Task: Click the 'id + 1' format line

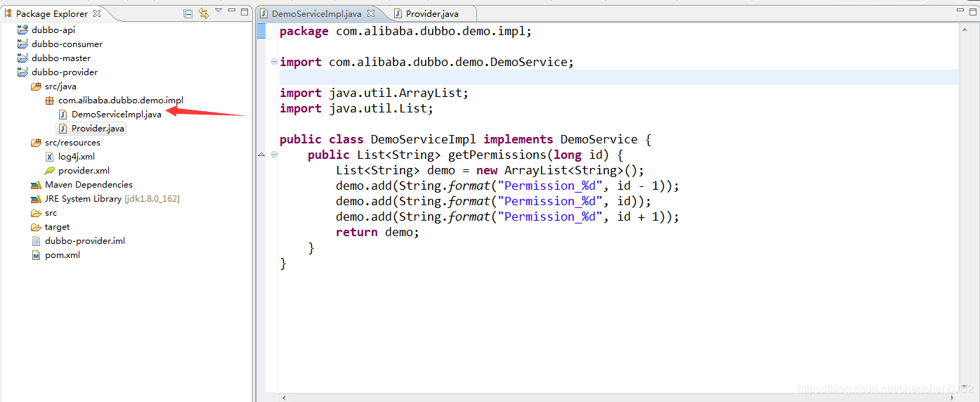Action: point(507,216)
